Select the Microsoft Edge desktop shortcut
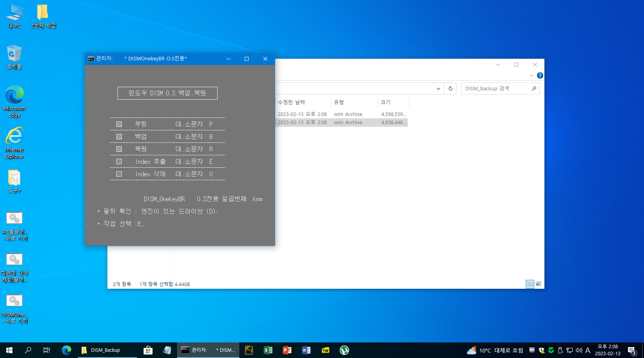644x358 pixels. (14, 102)
